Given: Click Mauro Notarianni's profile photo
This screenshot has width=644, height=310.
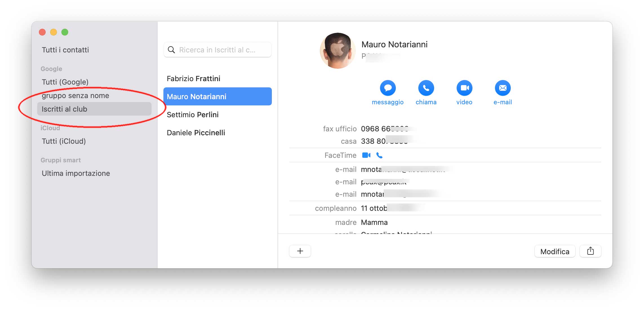Looking at the screenshot, I should pyautogui.click(x=337, y=51).
